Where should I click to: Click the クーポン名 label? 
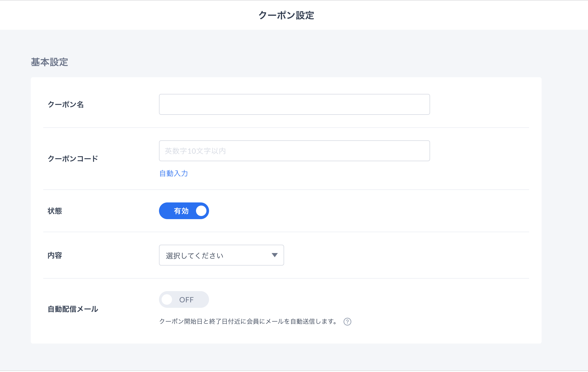[66, 105]
